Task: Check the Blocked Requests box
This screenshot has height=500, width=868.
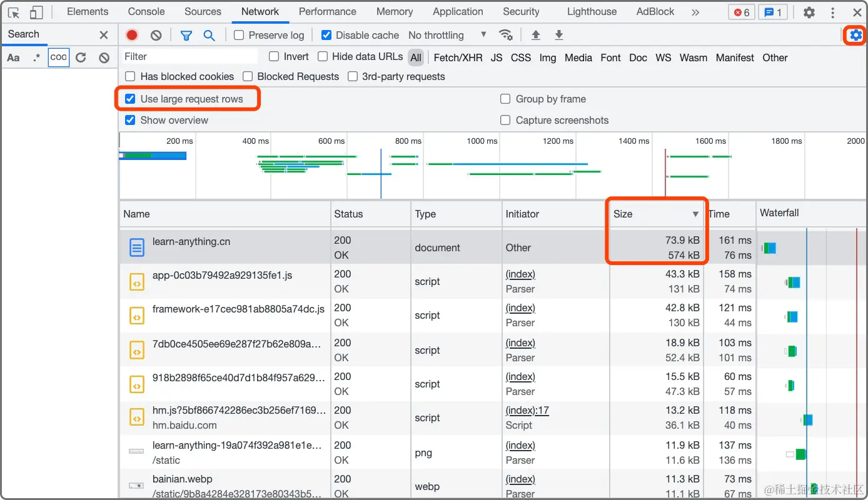Action: 248,77
